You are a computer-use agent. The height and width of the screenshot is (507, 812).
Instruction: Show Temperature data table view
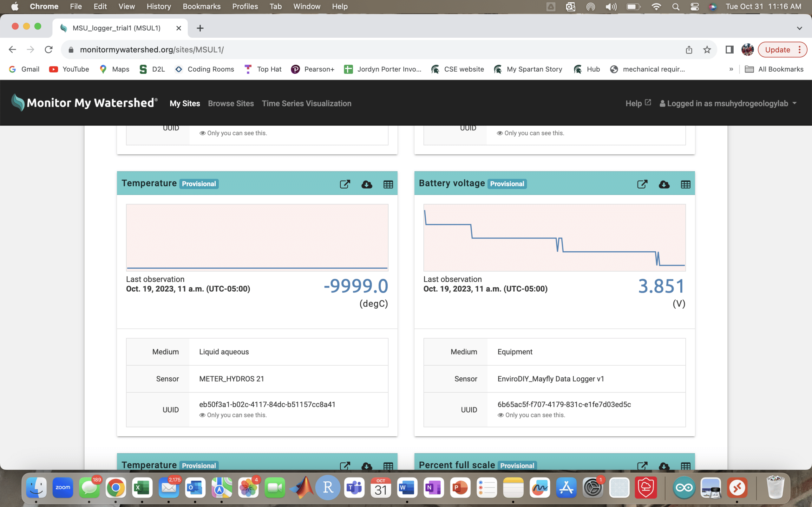point(388,184)
